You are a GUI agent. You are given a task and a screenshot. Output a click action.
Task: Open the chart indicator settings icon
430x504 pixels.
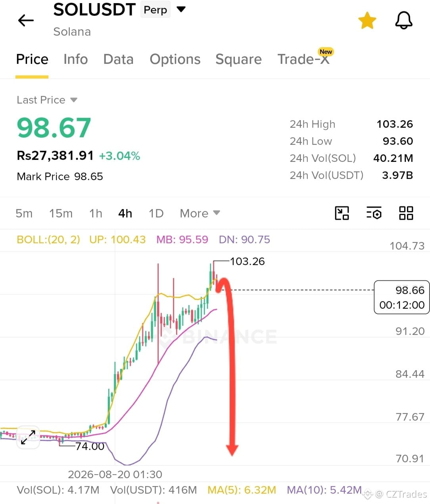pos(374,213)
